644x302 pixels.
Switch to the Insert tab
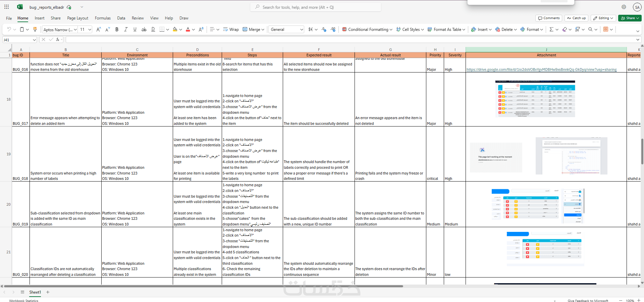[x=40, y=18]
